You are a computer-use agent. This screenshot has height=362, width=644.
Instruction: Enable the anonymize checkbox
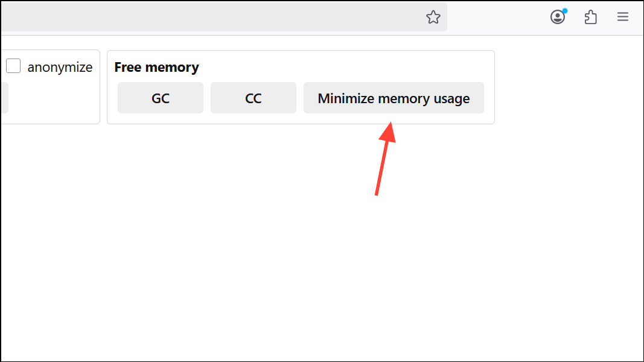tap(13, 66)
